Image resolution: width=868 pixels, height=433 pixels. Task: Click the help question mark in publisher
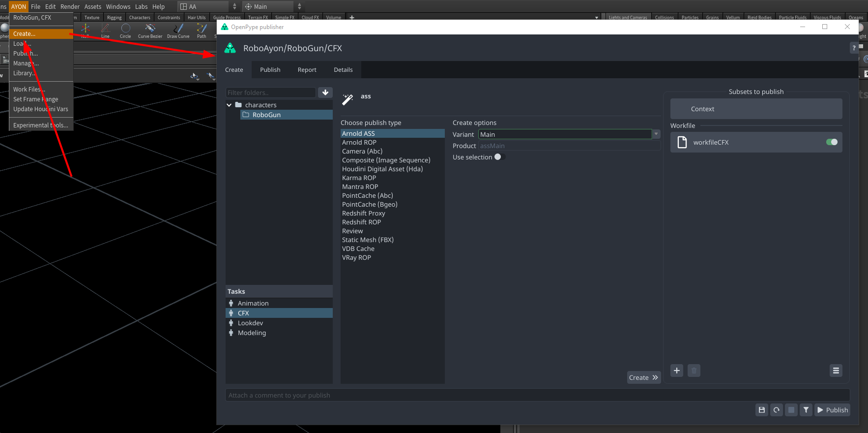pyautogui.click(x=854, y=48)
